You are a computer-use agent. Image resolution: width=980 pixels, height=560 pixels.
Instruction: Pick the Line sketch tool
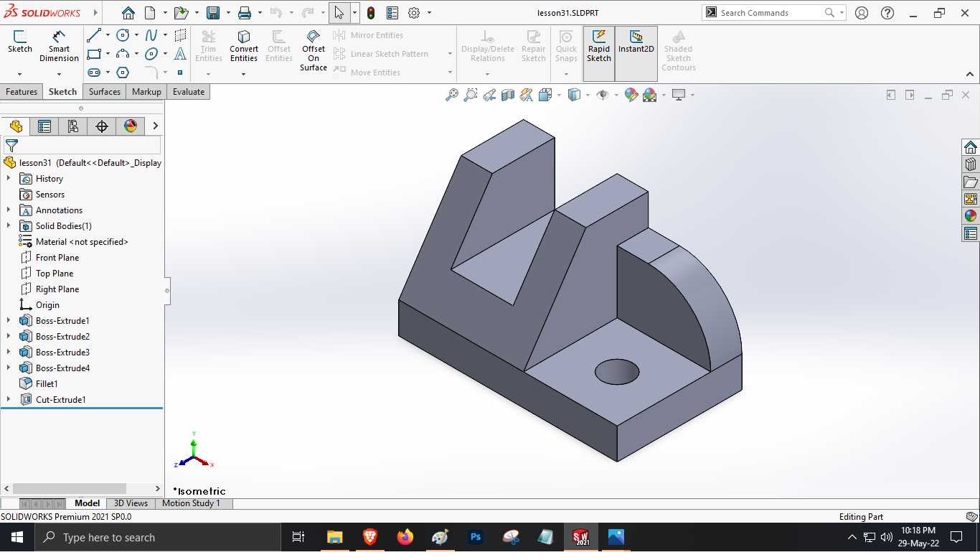[x=94, y=35]
